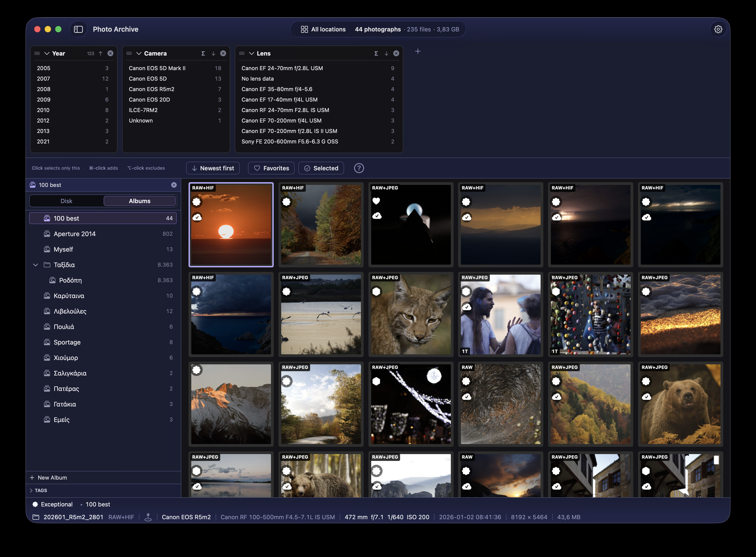
Task: Select the Aperture 2014 album
Action: tap(103, 234)
